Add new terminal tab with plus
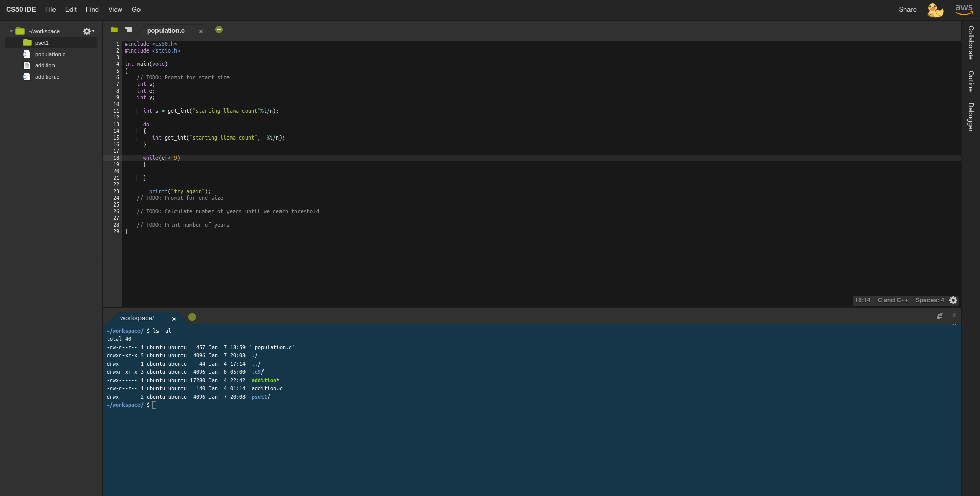 pyautogui.click(x=192, y=317)
